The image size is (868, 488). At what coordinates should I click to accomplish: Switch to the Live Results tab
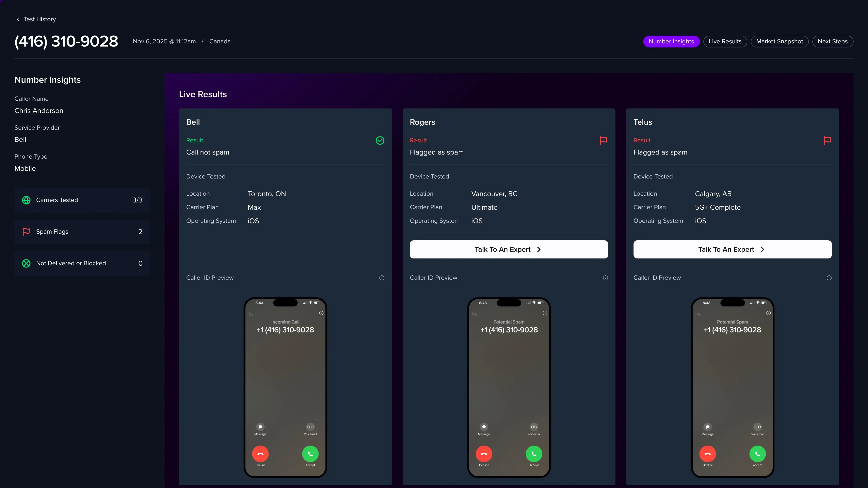pyautogui.click(x=725, y=41)
